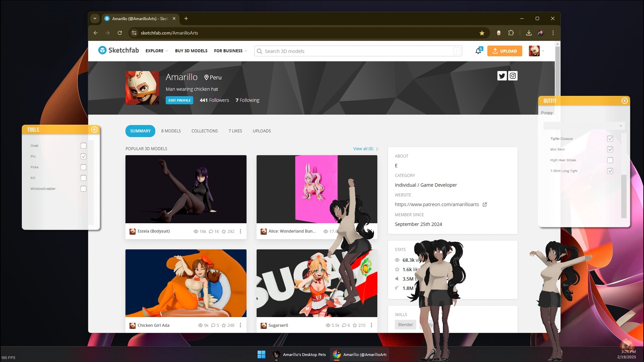This screenshot has height=362, width=644.
Task: Click the star likes icon on Estela (Bodysuit)
Action: [x=224, y=231]
